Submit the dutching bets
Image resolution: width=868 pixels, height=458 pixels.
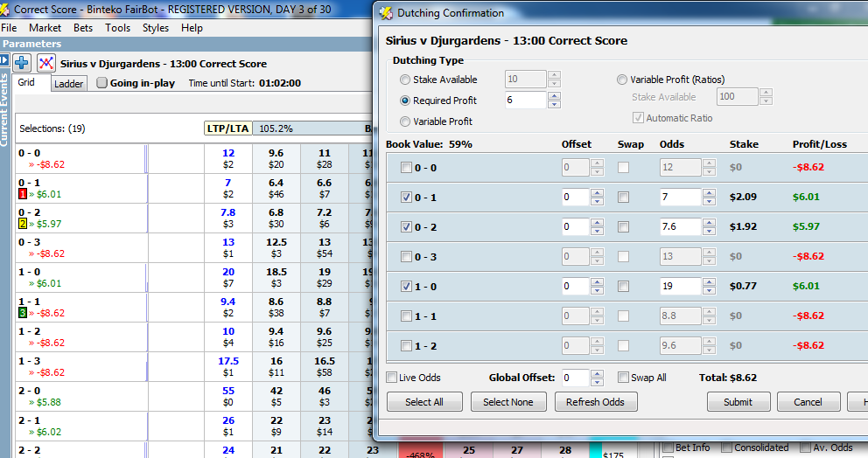point(738,401)
